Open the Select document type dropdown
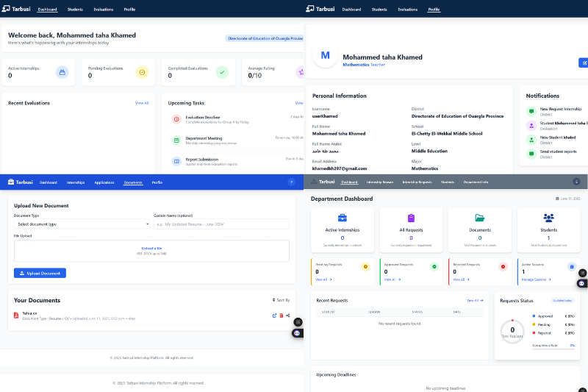This screenshot has width=588, height=392. tap(82, 224)
